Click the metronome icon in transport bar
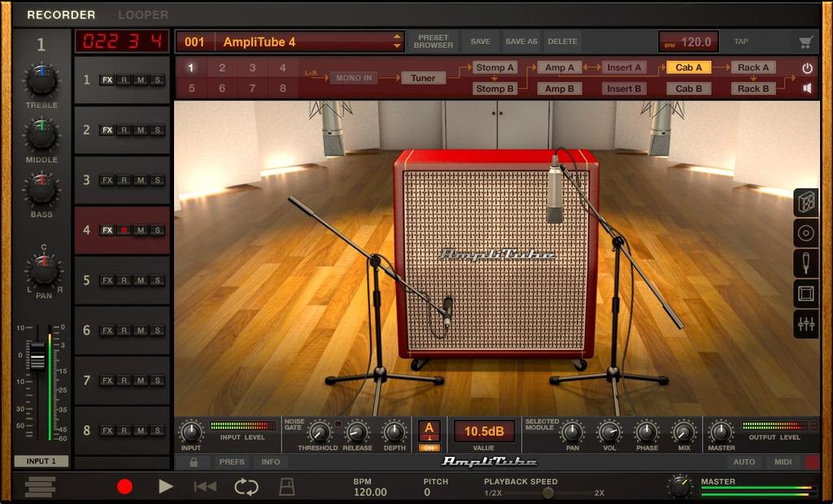This screenshot has width=833, height=504. pos(286,485)
